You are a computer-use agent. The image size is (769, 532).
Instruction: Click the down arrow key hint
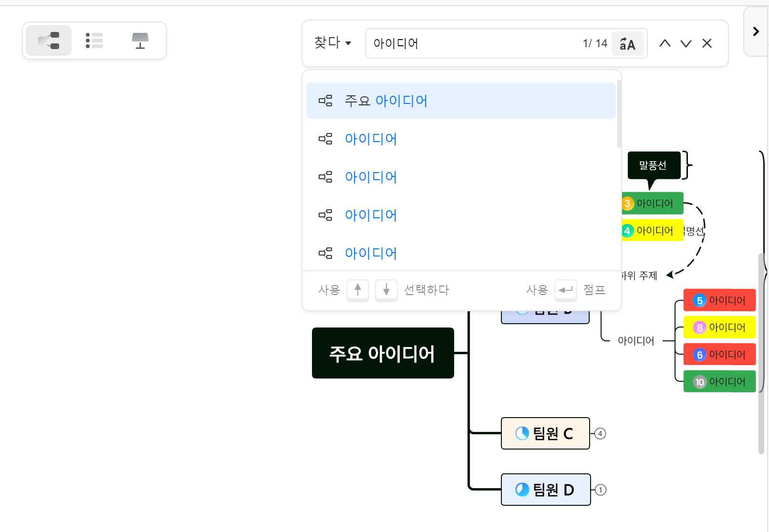[386, 289]
